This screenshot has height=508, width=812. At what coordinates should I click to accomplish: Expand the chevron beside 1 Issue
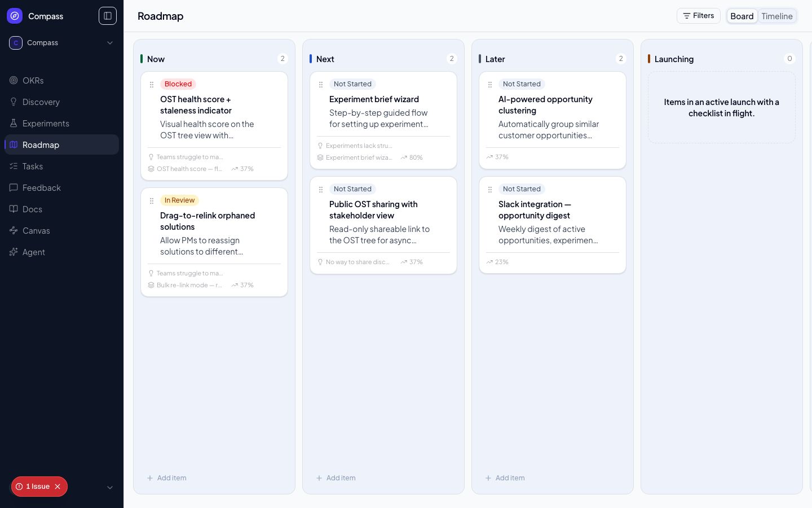[110, 488]
